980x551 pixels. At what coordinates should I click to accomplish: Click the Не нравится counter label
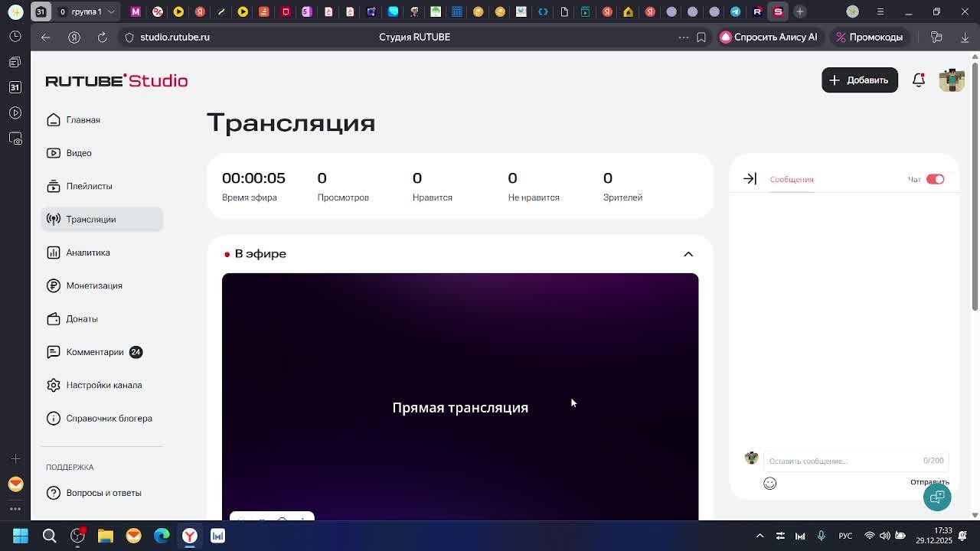pos(534,197)
